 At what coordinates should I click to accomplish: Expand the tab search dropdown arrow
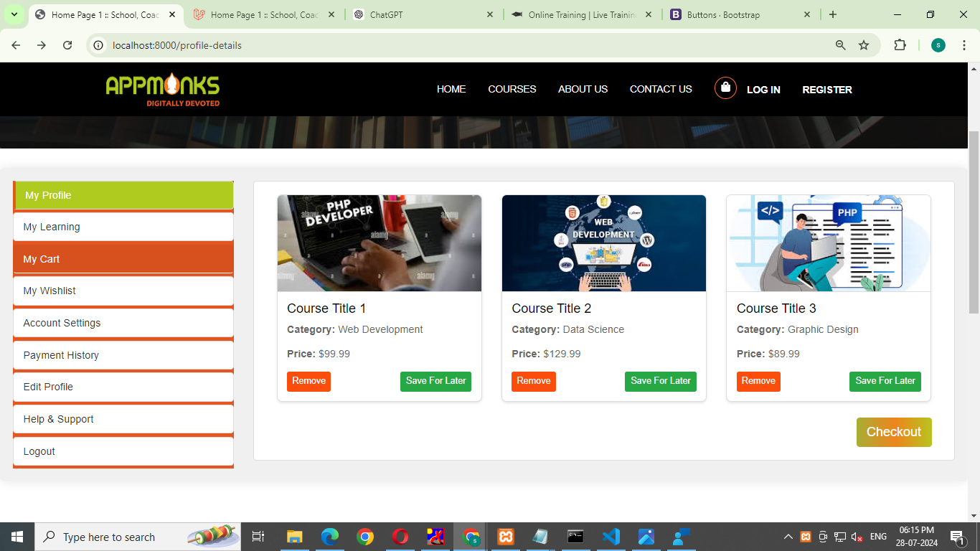14,14
